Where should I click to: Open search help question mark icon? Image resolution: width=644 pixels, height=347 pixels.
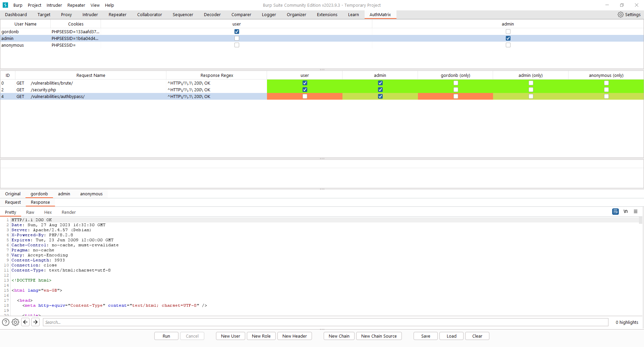(6, 322)
